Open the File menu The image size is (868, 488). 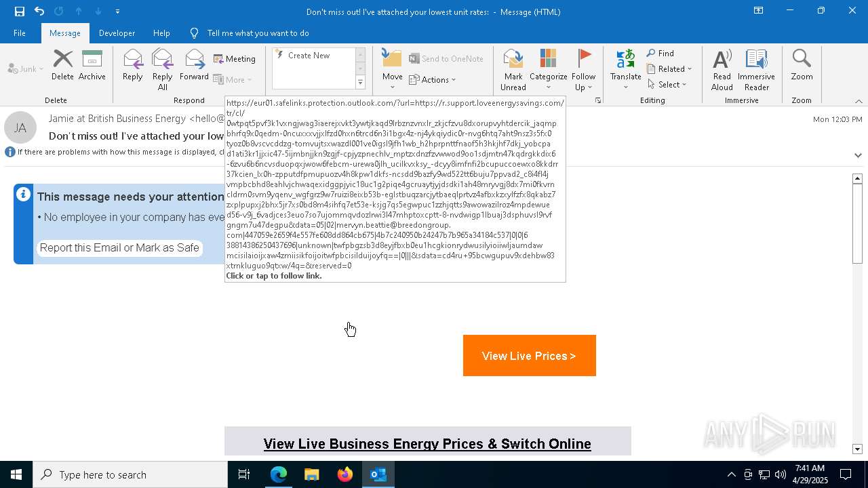20,33
